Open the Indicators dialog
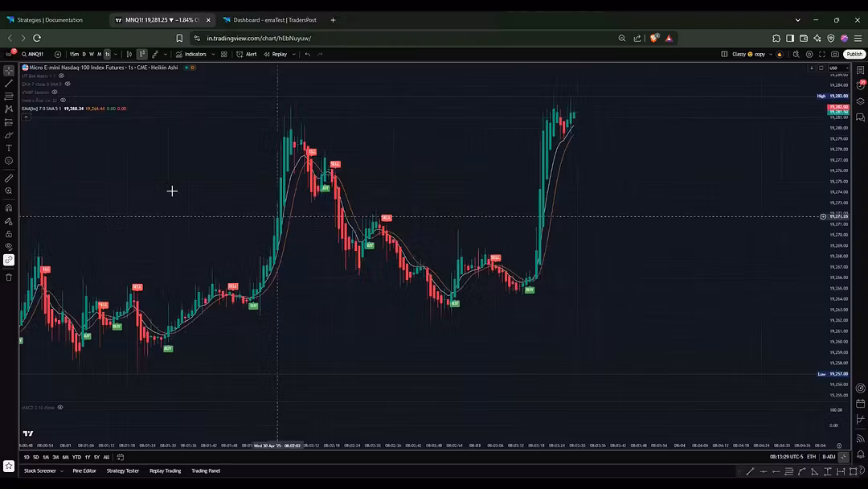This screenshot has width=868, height=489. pos(191,55)
